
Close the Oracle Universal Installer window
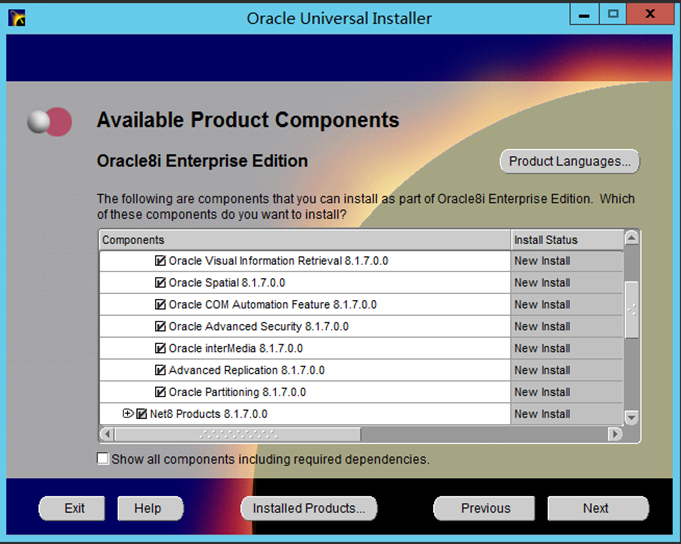tap(650, 14)
